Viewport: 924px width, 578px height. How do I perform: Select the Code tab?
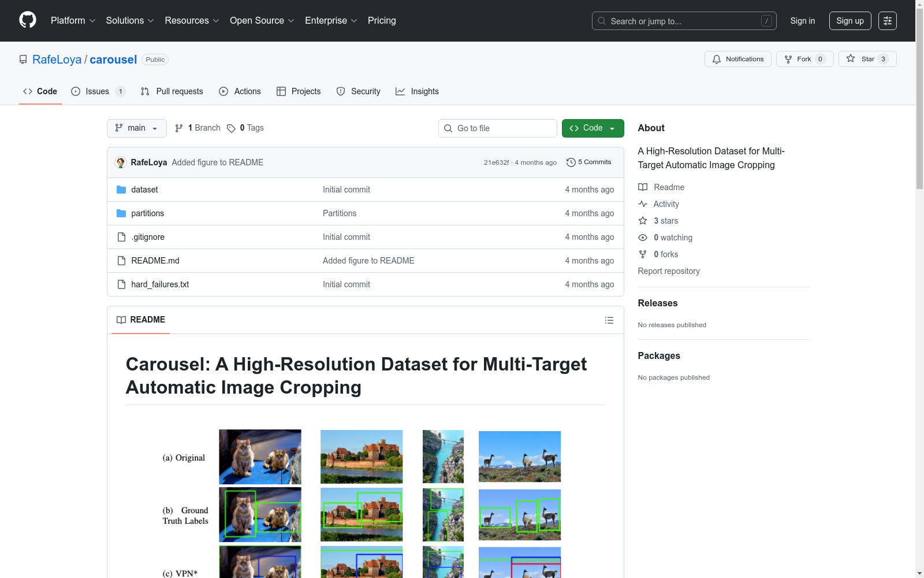(x=40, y=91)
